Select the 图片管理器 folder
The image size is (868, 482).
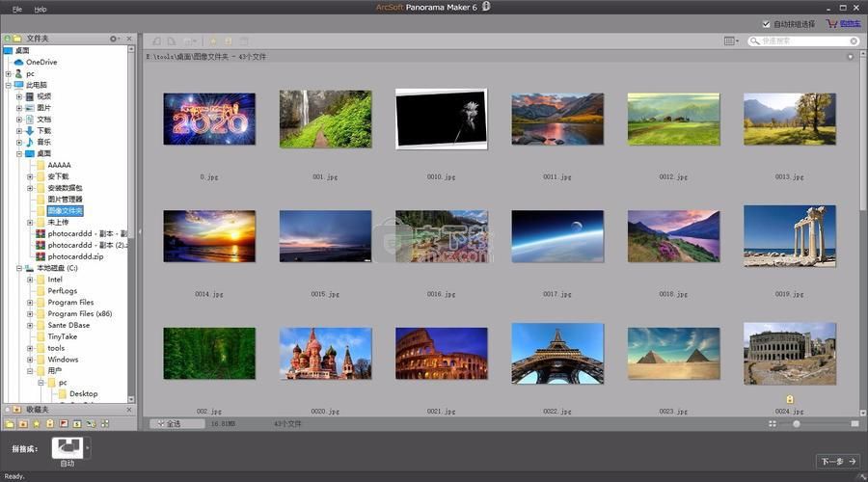pyautogui.click(x=65, y=200)
